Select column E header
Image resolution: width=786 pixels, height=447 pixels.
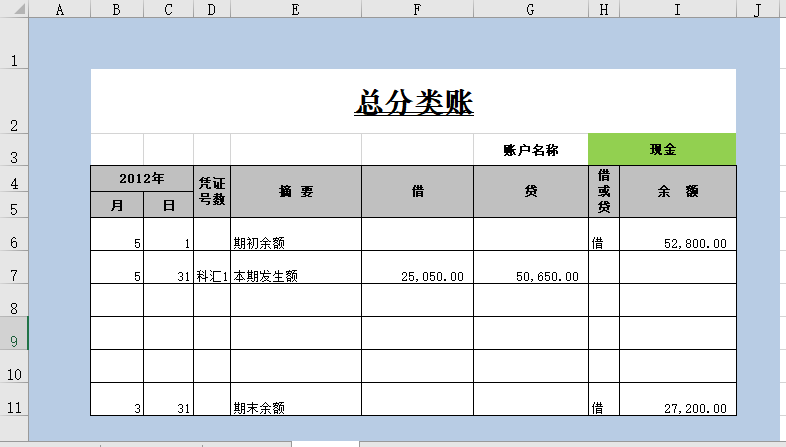click(x=296, y=10)
